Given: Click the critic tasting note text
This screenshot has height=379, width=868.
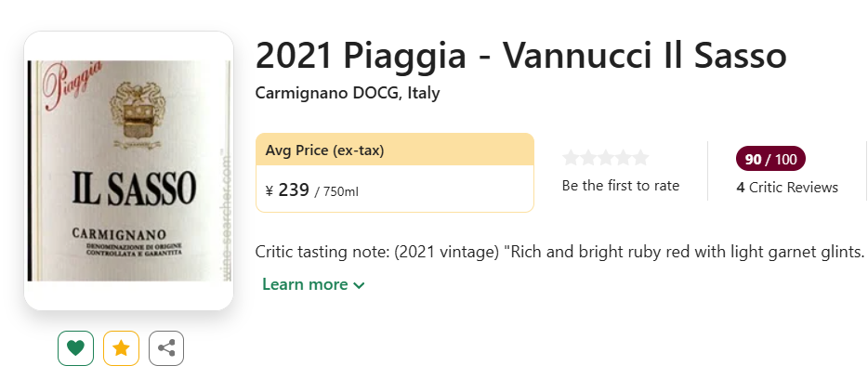Looking at the screenshot, I should 559,252.
